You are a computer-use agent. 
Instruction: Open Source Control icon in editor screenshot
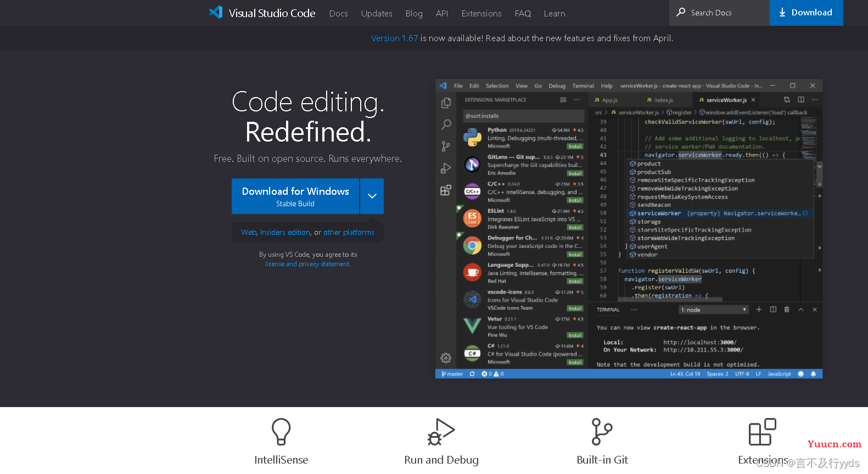coord(446,146)
